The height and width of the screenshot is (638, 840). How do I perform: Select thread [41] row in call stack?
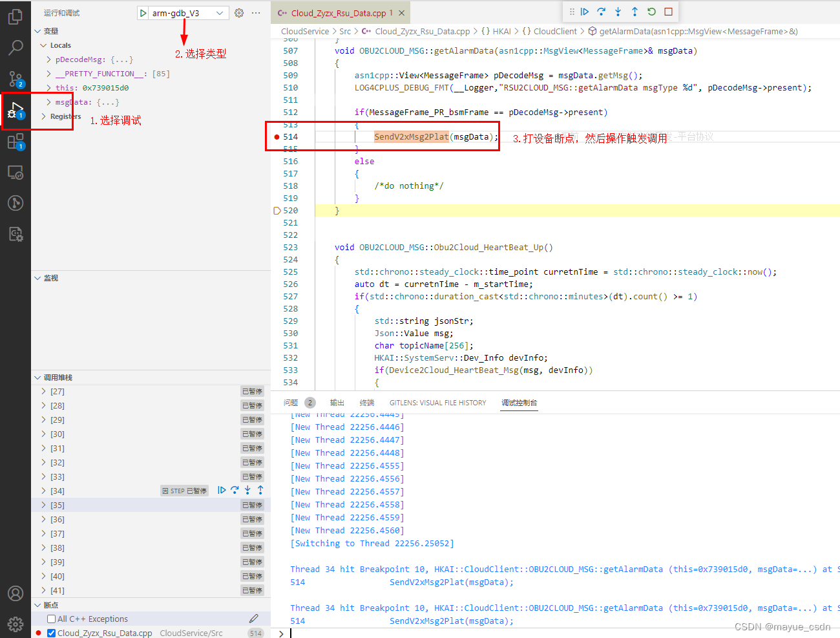click(x=151, y=590)
